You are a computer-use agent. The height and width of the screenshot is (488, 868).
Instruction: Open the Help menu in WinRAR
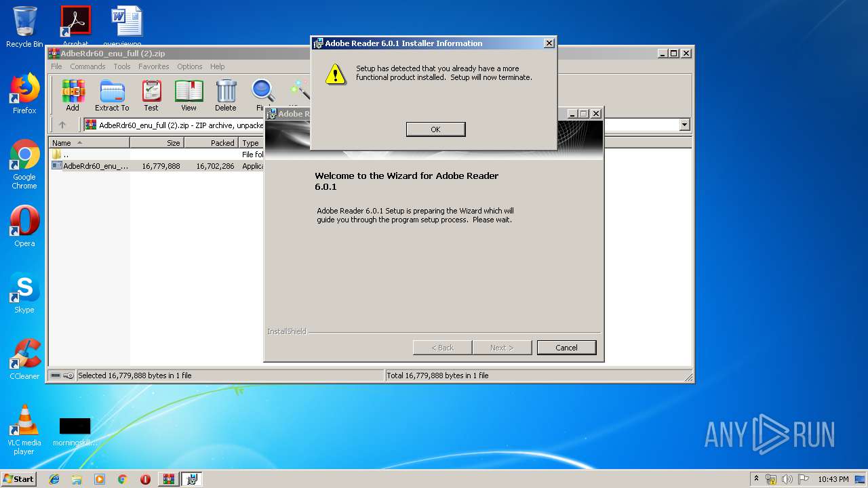click(217, 66)
